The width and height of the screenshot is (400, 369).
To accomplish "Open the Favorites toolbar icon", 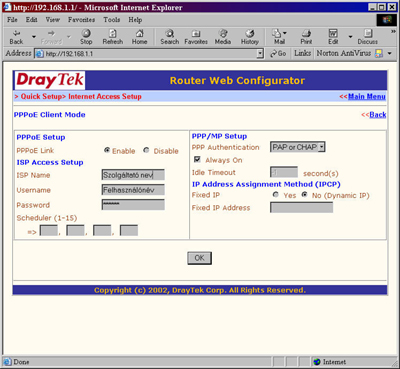I will coord(196,33).
